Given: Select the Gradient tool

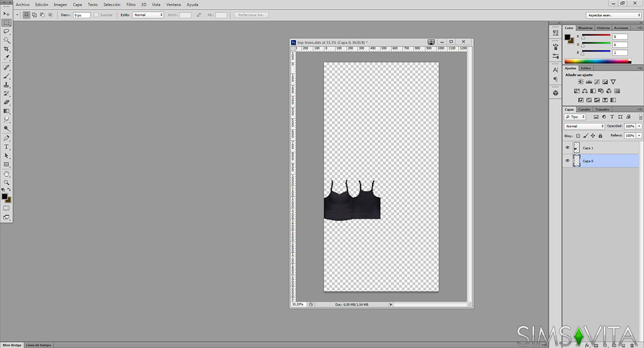Looking at the screenshot, I should tap(6, 111).
